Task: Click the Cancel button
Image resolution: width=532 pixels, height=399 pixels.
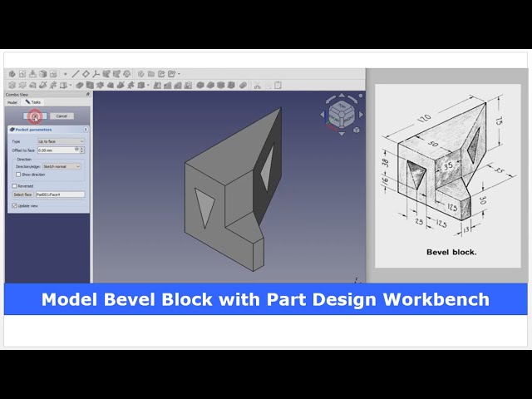Action: (61, 116)
